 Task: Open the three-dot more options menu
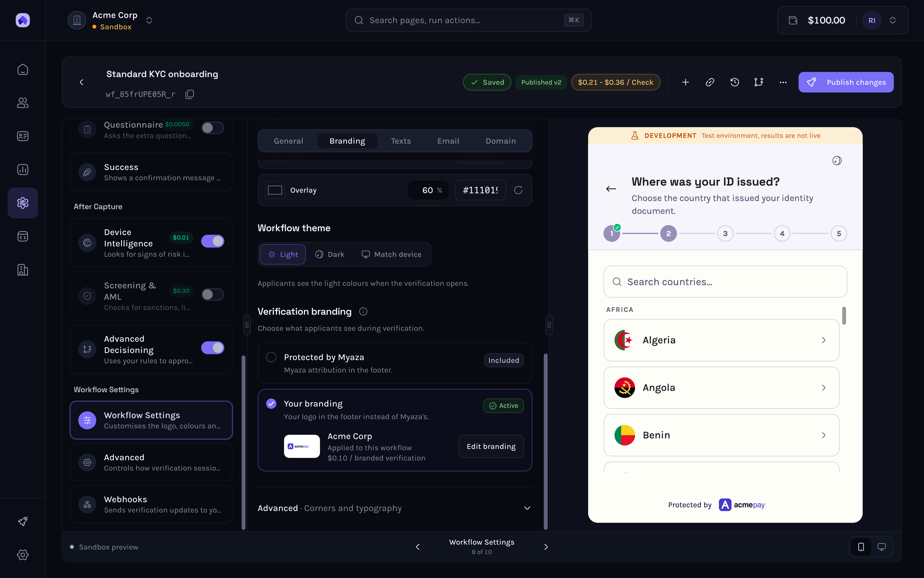click(783, 82)
